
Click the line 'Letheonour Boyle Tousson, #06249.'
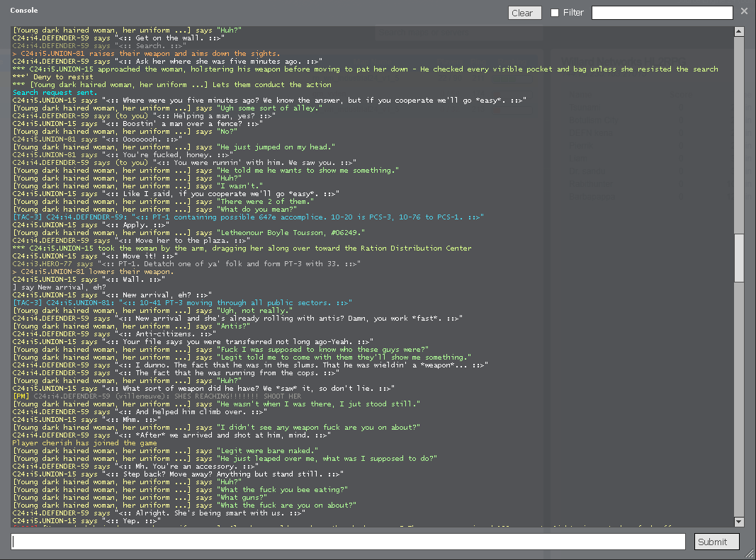[x=188, y=233]
